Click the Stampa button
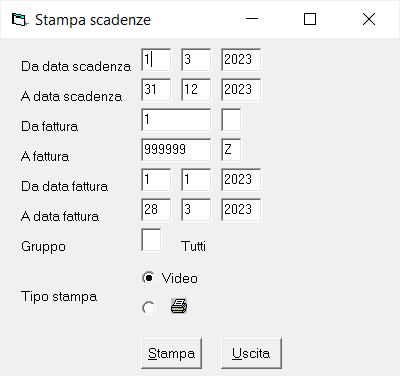 [x=171, y=353]
